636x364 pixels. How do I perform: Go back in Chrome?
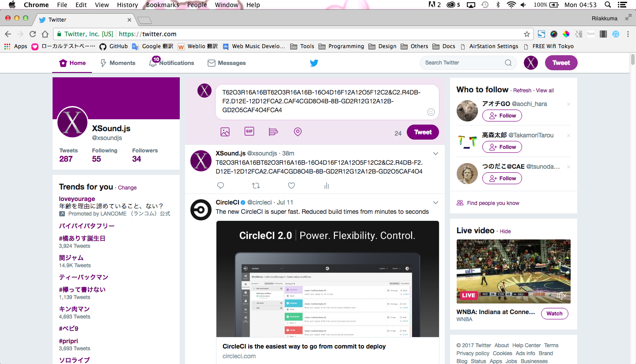[x=8, y=34]
